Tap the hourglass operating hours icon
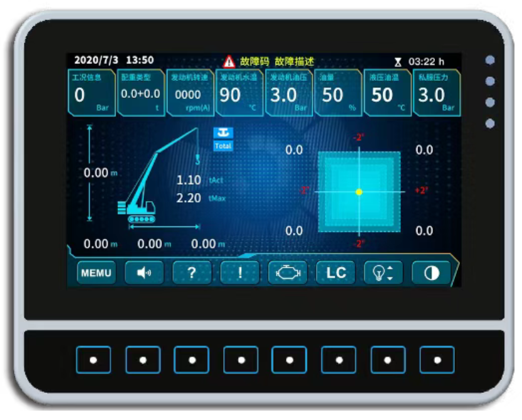Screen dimensions: 522x420 point(398,61)
